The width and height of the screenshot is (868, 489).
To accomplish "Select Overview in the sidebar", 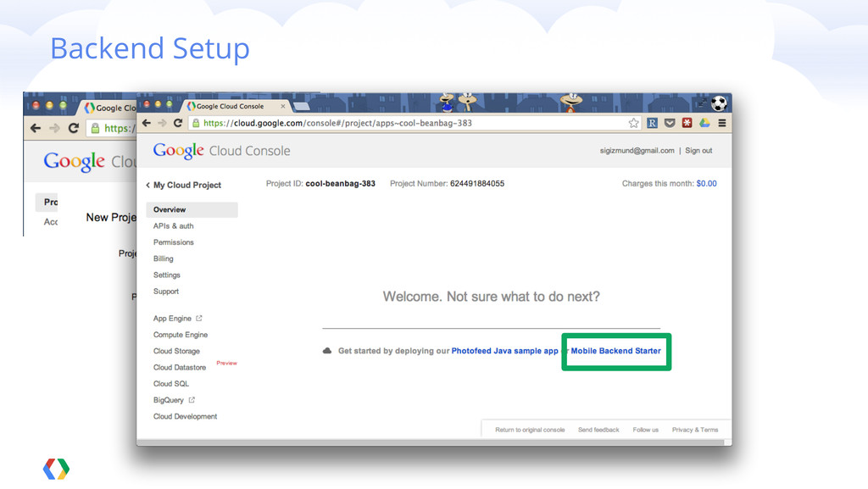I will (x=192, y=209).
